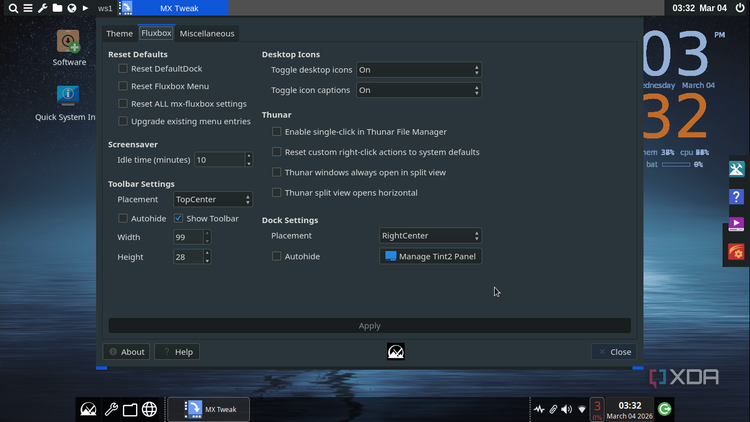Screen dimensions: 750x422
Task: Open the file manager icon in bottom panel
Action: pos(130,410)
